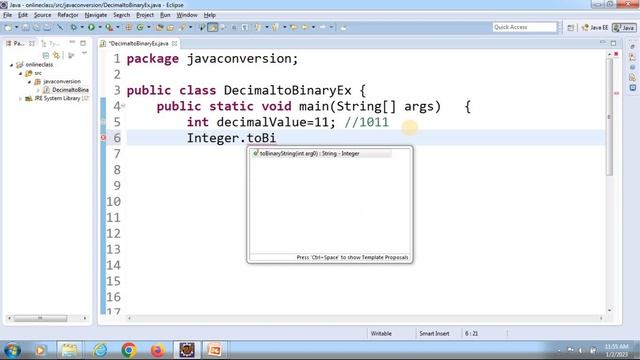
Task: Open the Debug configurations dropdown arrow
Action: 82,27
